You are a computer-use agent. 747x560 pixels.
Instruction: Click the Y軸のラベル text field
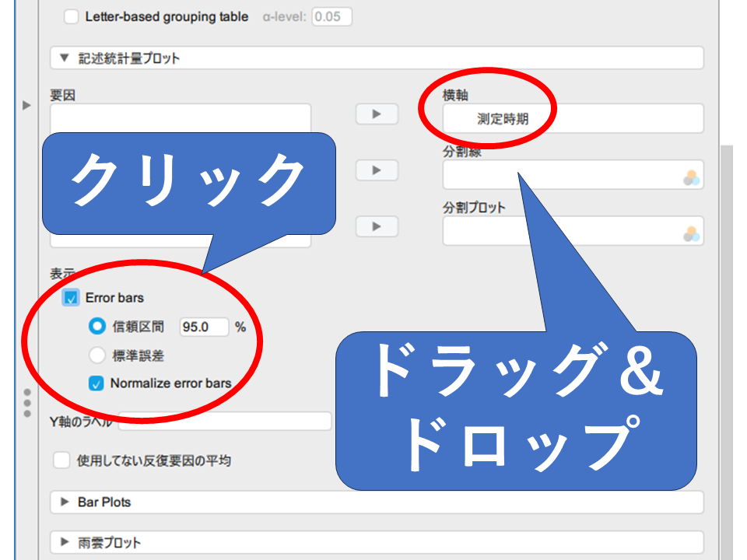coord(226,422)
